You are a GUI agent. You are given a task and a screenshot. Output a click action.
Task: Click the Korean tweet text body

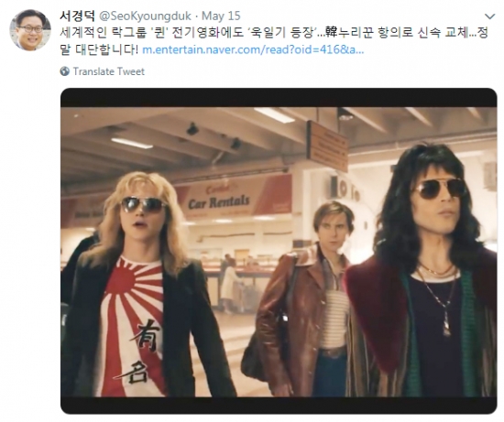click(x=274, y=41)
